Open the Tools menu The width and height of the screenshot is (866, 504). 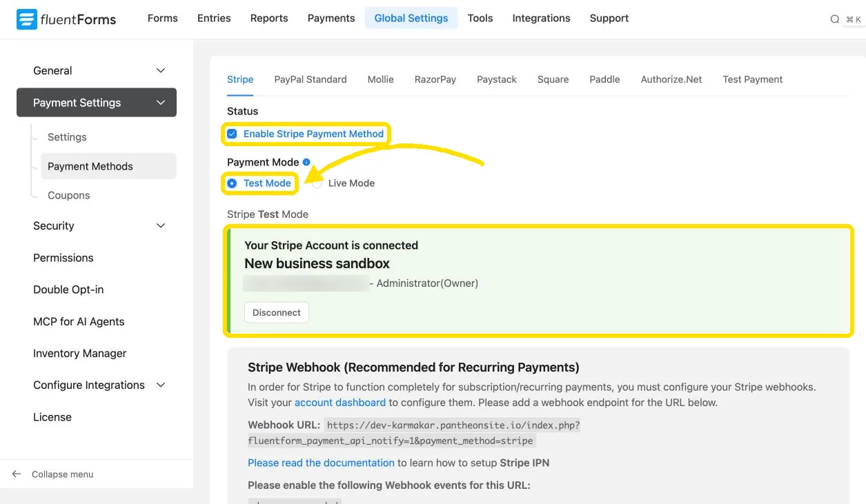click(480, 18)
